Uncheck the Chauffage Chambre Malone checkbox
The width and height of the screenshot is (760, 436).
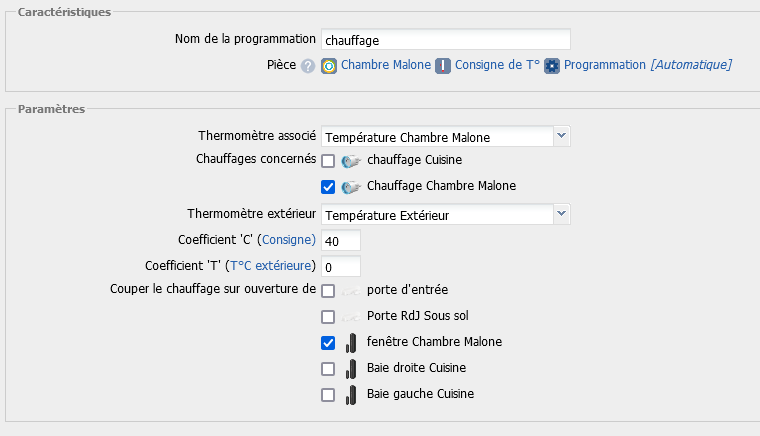coord(328,186)
